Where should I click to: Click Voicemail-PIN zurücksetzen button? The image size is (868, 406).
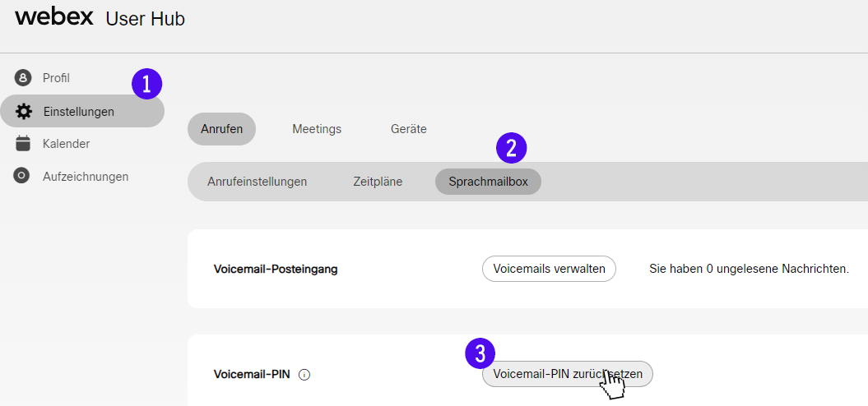click(x=568, y=374)
